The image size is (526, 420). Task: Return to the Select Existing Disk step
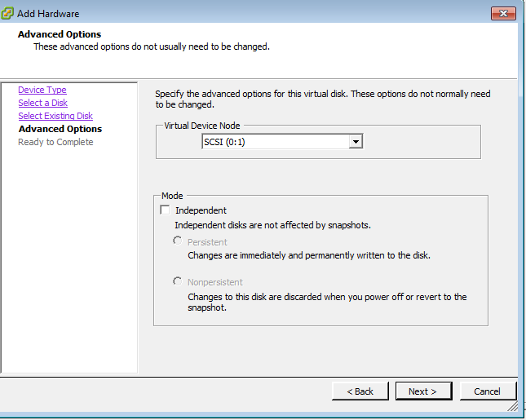[55, 116]
